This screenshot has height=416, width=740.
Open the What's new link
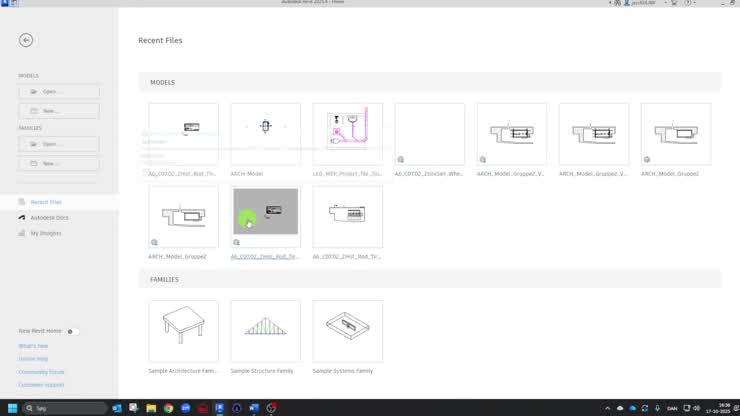[33, 346]
